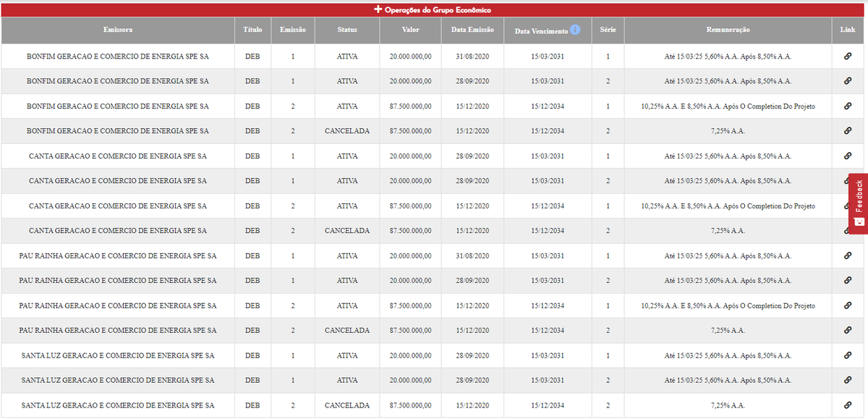The image size is (868, 419).
Task: Open link for Bonfim emission 1 series 2
Action: coord(848,81)
